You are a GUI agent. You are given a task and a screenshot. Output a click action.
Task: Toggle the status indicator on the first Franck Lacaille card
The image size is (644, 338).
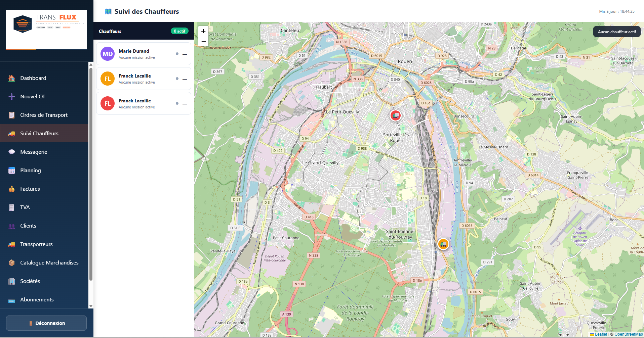pos(177,79)
